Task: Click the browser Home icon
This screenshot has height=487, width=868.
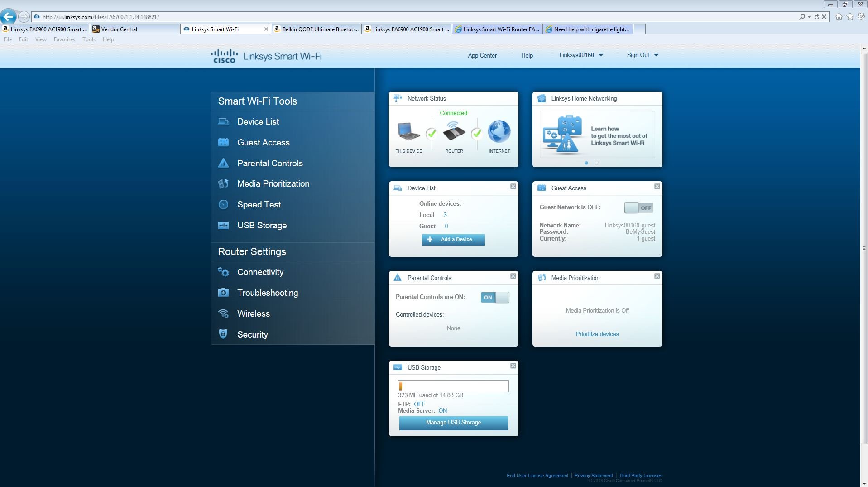Action: 839,17
